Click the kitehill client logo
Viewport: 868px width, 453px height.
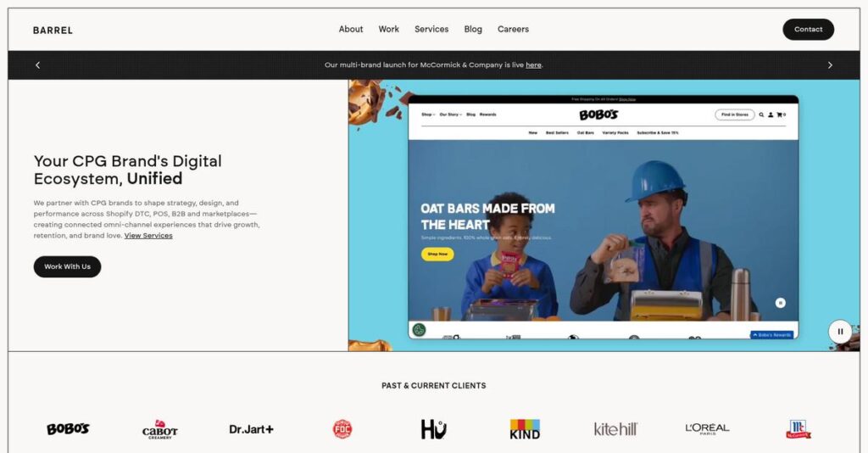tap(615, 429)
